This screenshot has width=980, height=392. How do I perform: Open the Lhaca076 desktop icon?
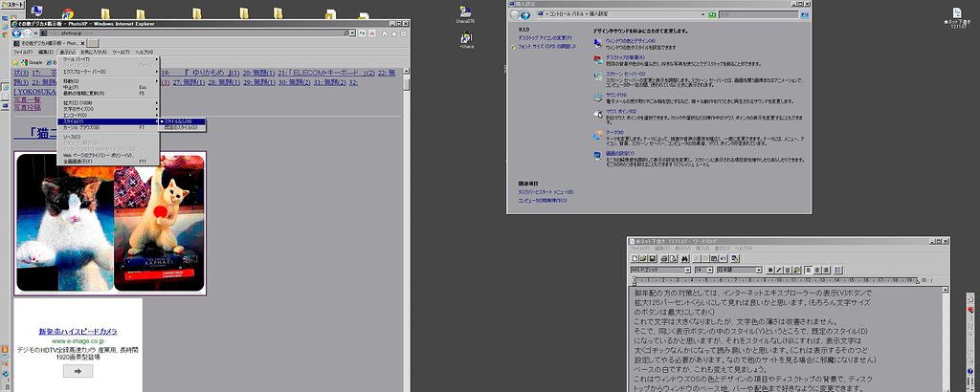click(464, 13)
